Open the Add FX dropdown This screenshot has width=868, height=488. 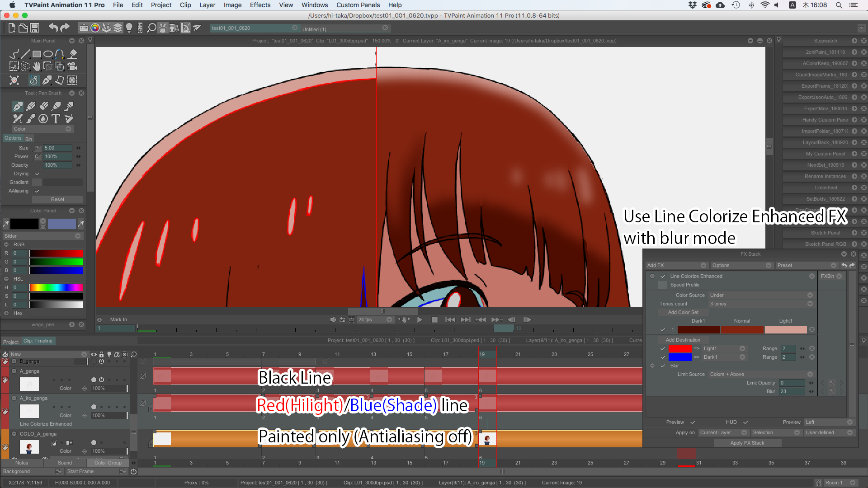(x=676, y=265)
